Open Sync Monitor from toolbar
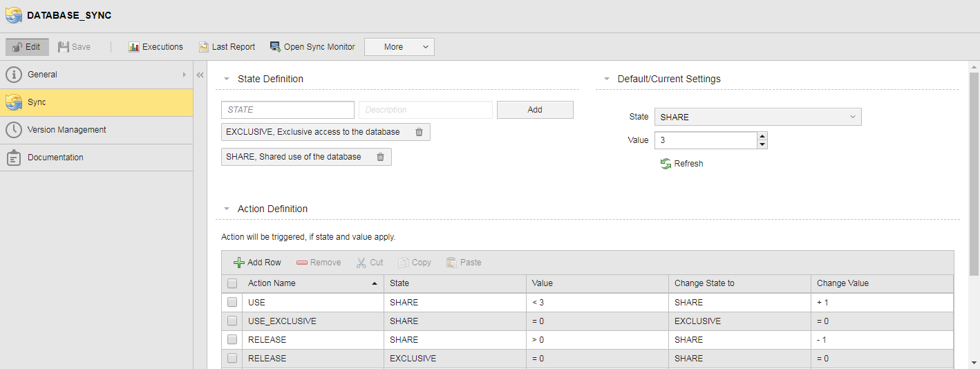 pyautogui.click(x=312, y=47)
